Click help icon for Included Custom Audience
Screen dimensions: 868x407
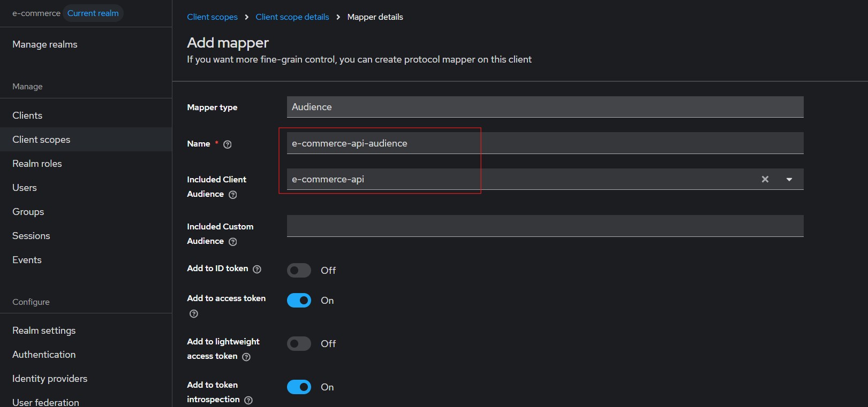tap(233, 242)
